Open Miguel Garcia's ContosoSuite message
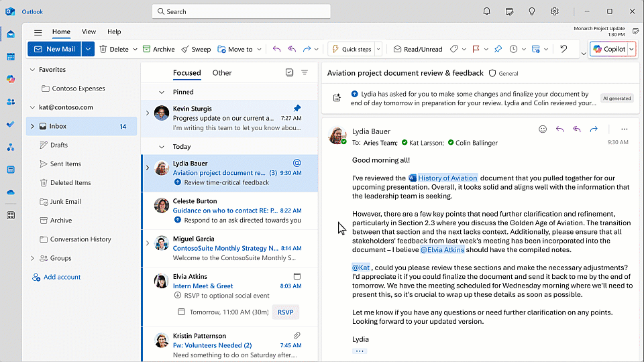 230,248
